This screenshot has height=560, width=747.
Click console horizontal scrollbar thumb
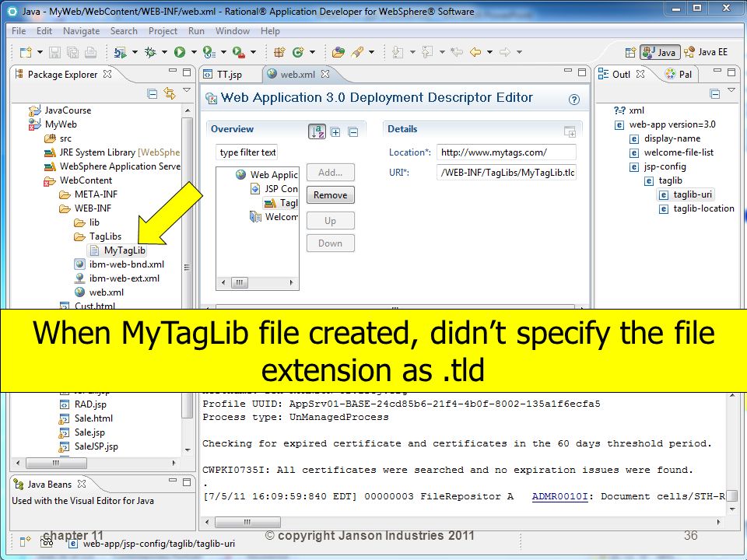[x=247, y=523]
